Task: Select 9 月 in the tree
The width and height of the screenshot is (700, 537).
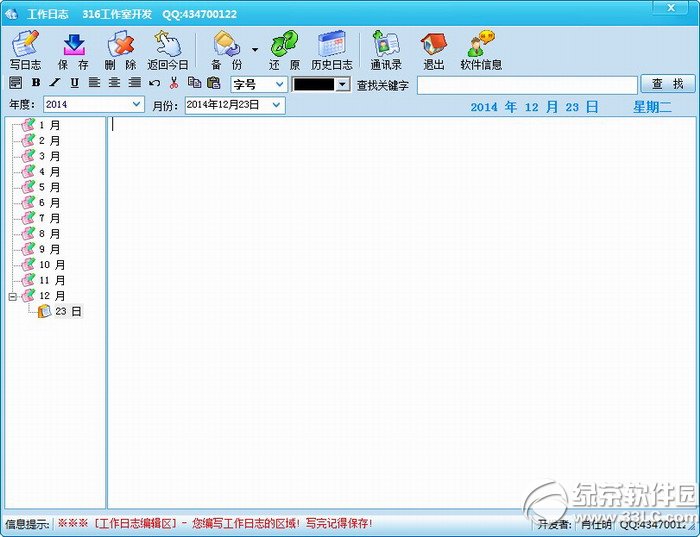Action: point(41,249)
